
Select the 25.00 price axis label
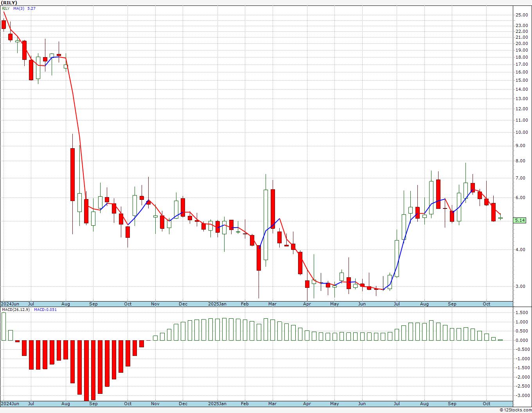(521, 15)
